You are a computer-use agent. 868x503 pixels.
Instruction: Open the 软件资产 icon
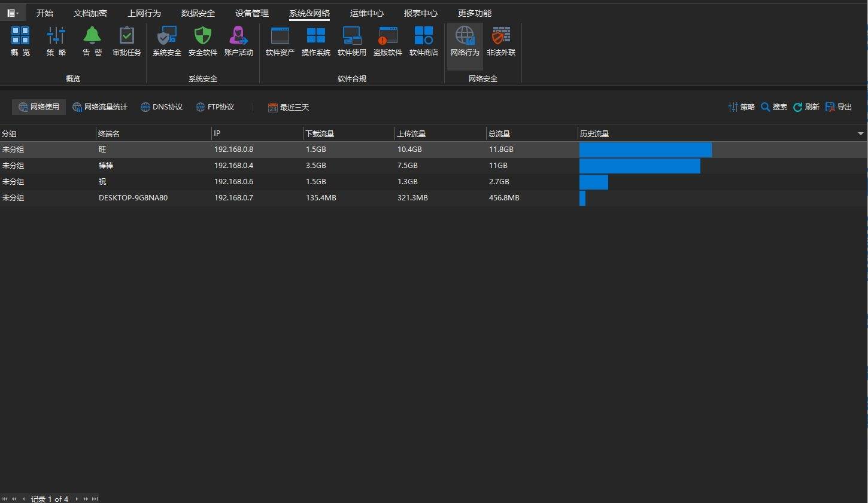pos(280,41)
